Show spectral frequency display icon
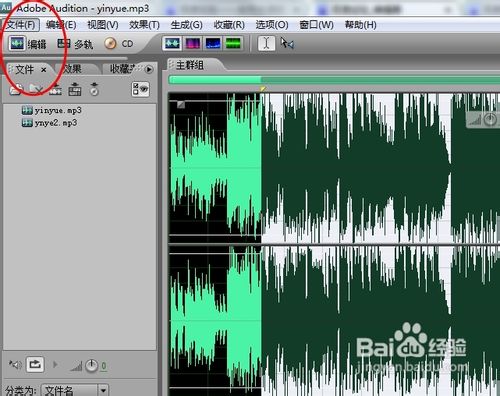The height and width of the screenshot is (396, 500). [x=192, y=43]
